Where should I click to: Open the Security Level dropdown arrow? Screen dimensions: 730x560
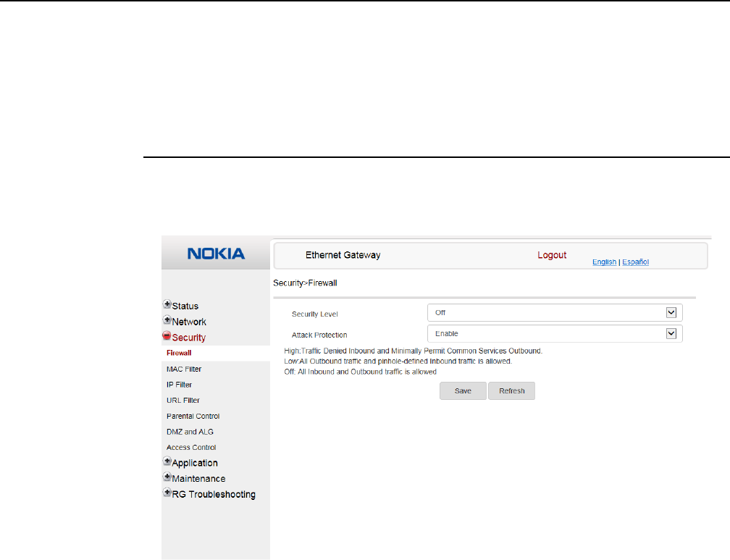671,312
